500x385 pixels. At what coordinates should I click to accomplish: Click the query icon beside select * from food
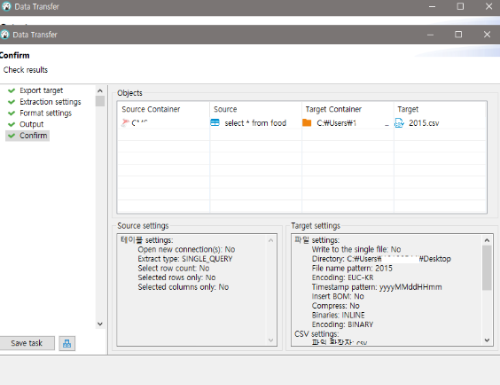click(x=215, y=123)
